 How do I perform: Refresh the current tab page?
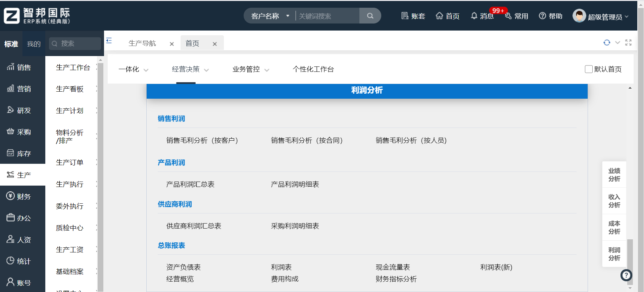tap(606, 43)
